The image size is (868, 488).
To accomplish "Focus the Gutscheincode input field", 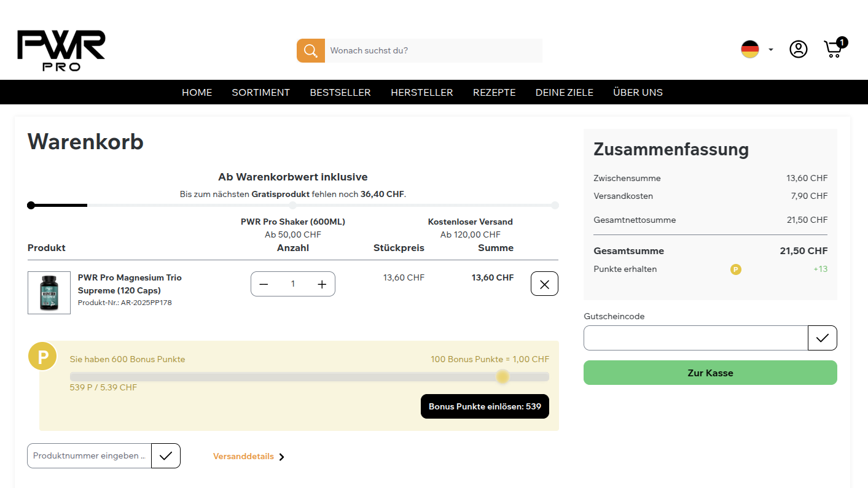I will pos(695,338).
